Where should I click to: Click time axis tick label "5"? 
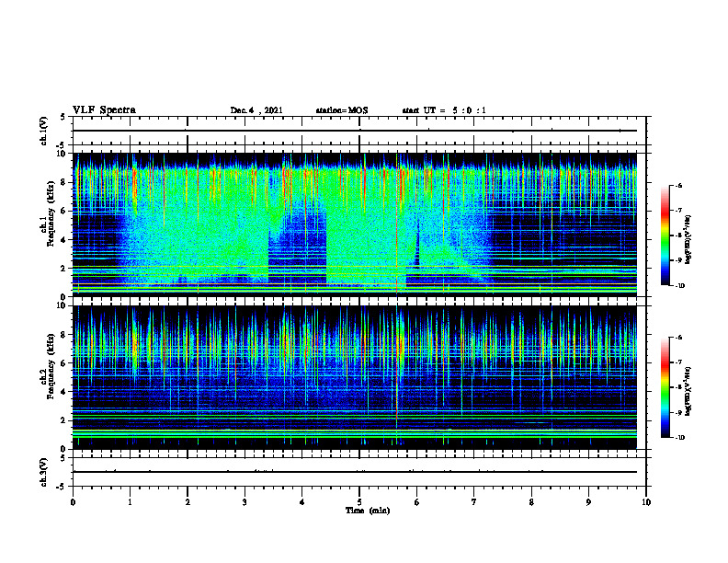(359, 502)
